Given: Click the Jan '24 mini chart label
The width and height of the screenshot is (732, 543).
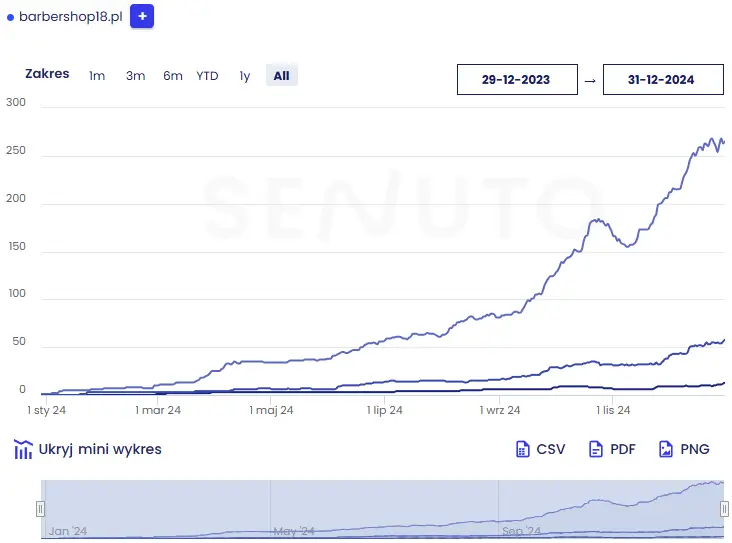Looking at the screenshot, I should [x=68, y=531].
